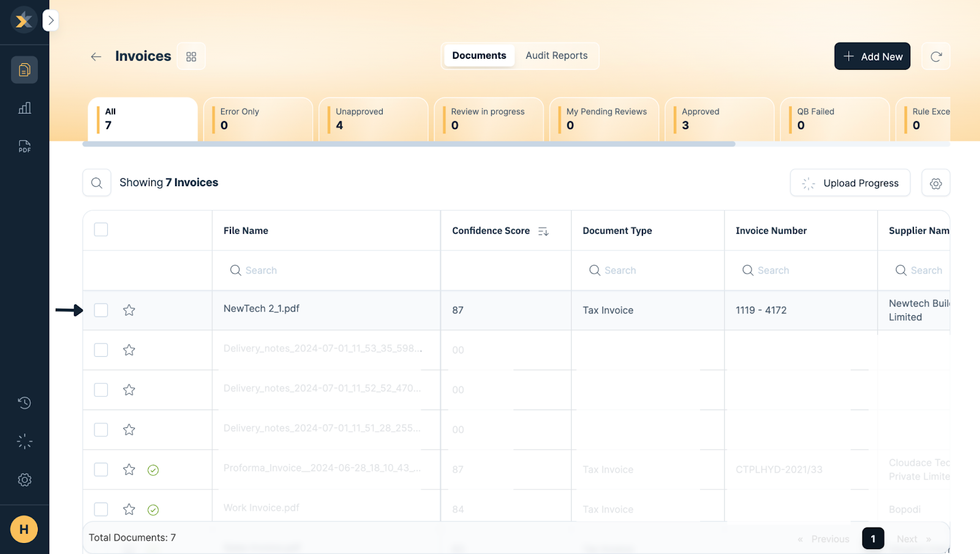Click the Invoice Number search field

[801, 271]
